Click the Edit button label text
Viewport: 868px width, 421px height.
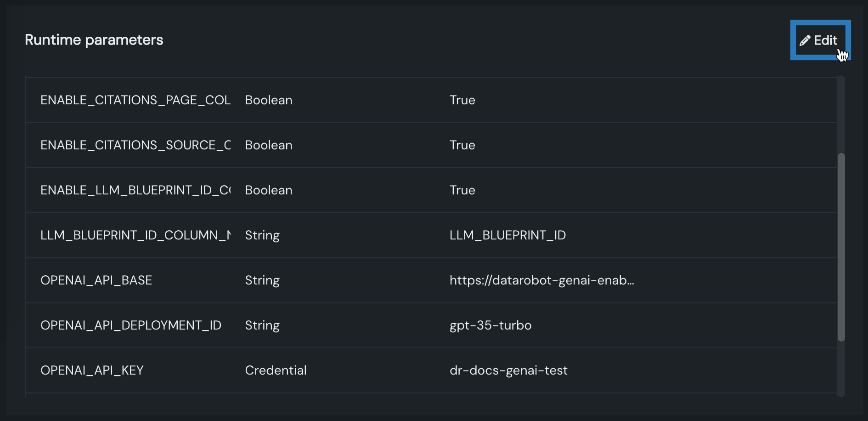click(x=825, y=40)
